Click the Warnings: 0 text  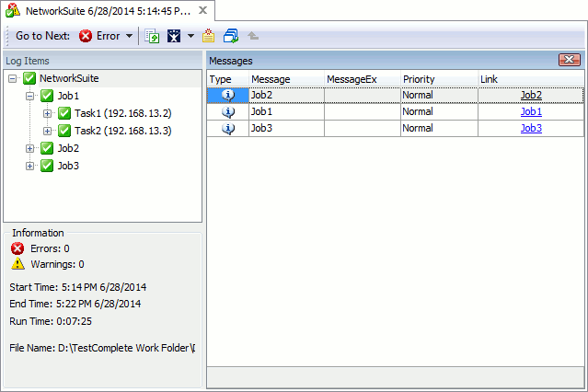tap(57, 264)
